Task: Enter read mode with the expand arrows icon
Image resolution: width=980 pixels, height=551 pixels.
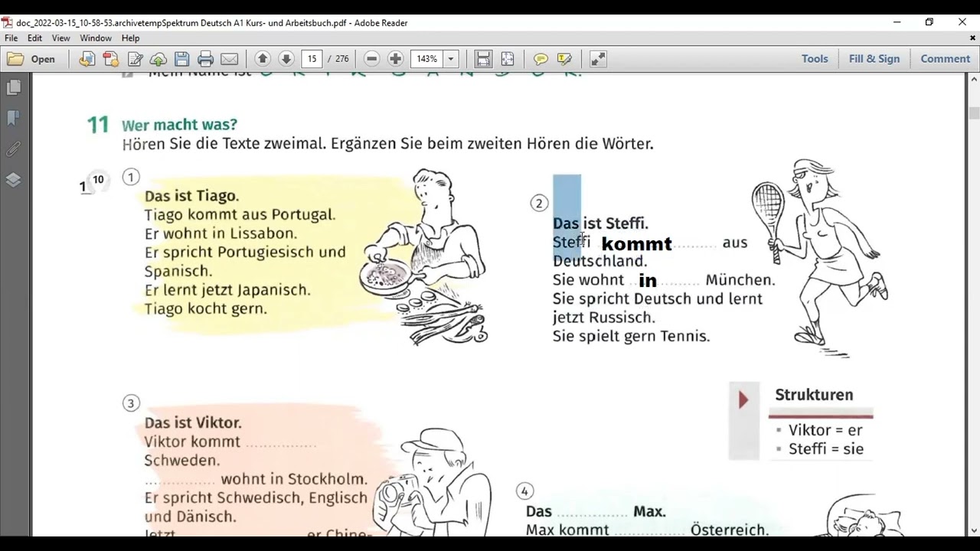Action: (598, 59)
